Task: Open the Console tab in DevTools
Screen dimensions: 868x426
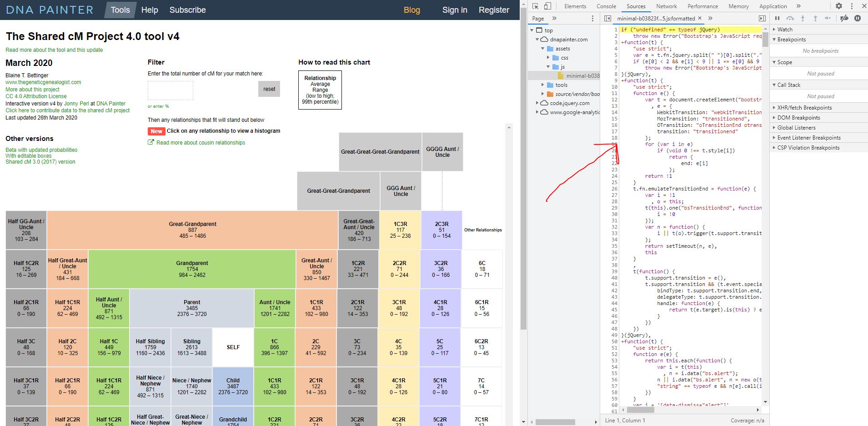Action: click(606, 6)
